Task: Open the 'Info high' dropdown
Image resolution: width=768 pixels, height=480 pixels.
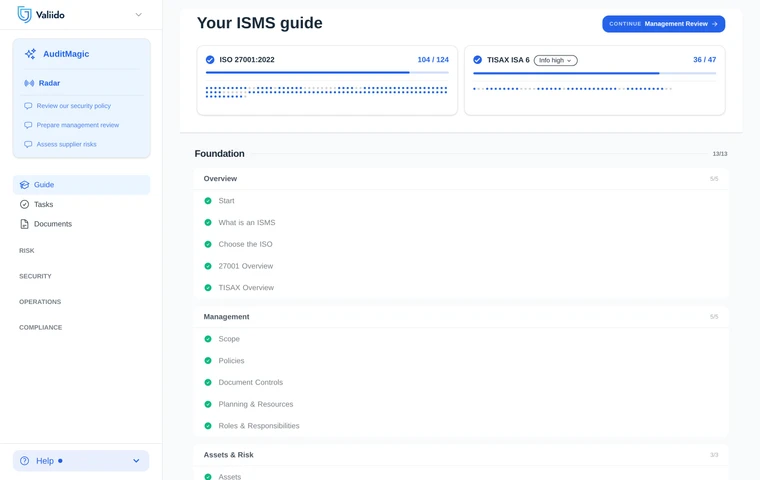Action: click(x=555, y=60)
